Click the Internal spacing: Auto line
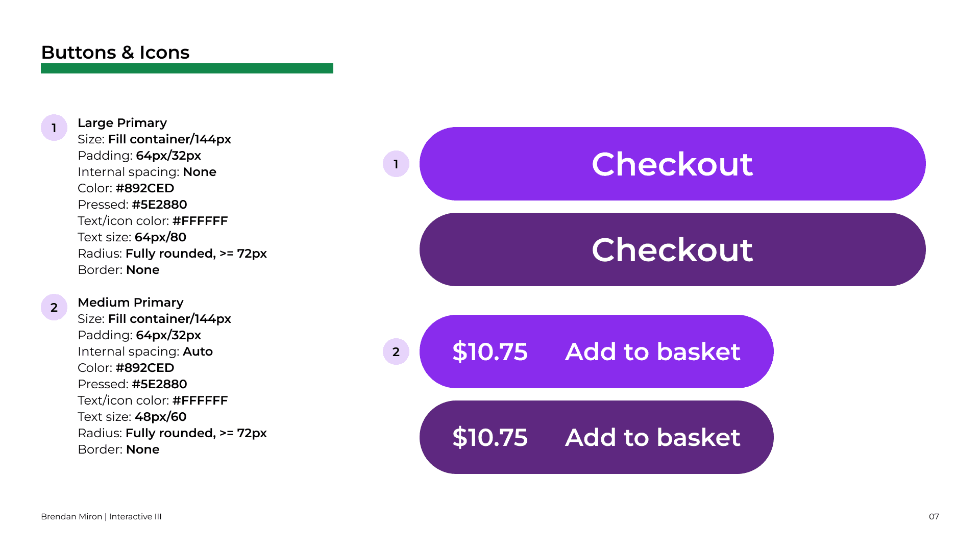The image size is (980, 551). tap(145, 352)
